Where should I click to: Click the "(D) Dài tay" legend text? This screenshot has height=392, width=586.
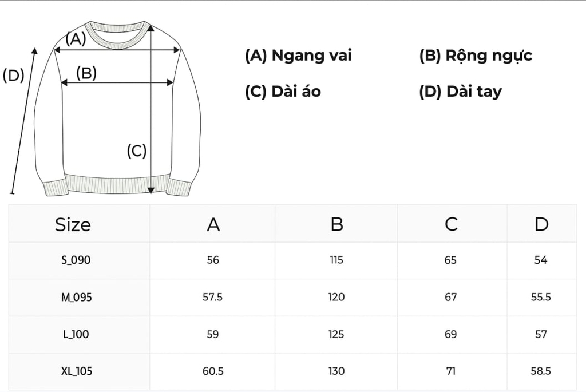(460, 92)
